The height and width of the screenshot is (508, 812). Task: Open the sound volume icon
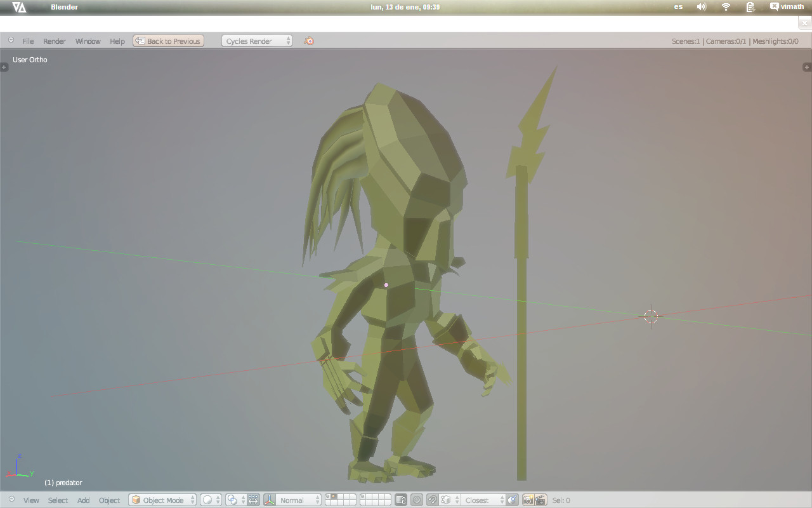click(702, 7)
